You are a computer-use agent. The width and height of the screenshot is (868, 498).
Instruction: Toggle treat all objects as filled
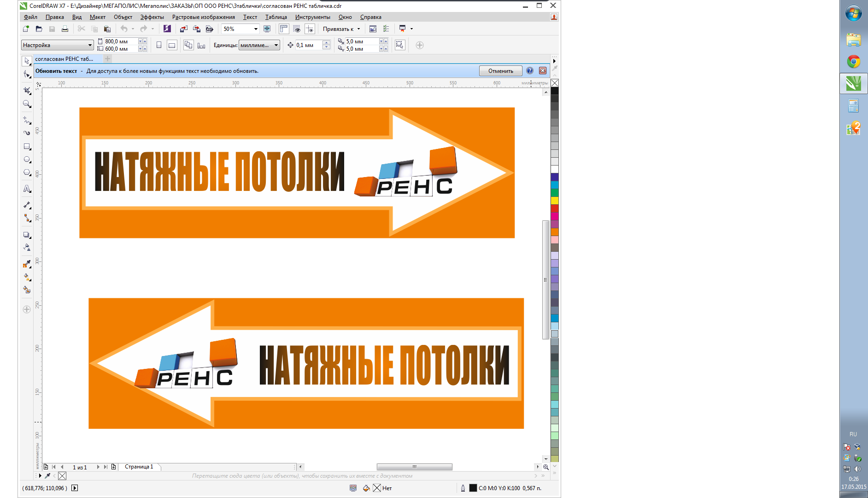tap(399, 45)
